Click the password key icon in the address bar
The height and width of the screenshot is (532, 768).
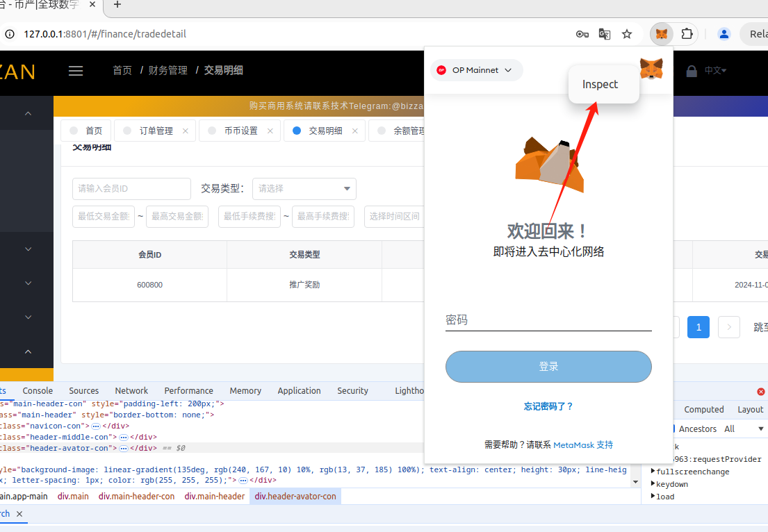(x=582, y=34)
